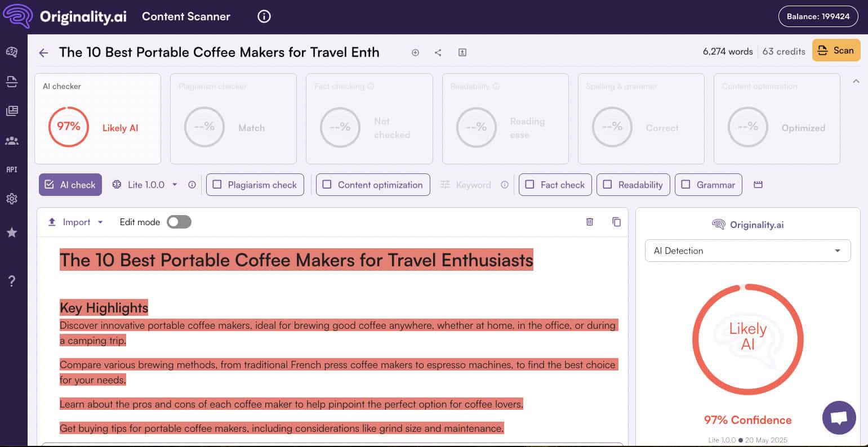The width and height of the screenshot is (868, 447).
Task: Open the star favorites sidebar icon
Action: point(12,232)
